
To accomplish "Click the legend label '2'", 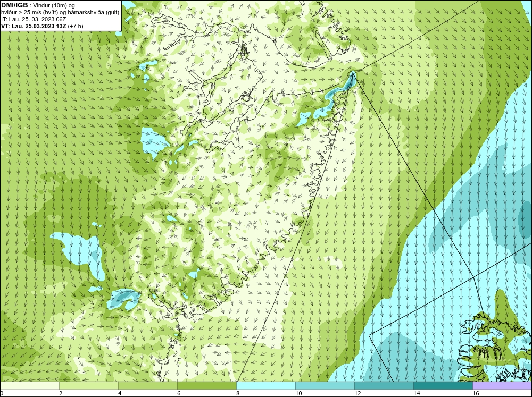I will pos(61,393).
